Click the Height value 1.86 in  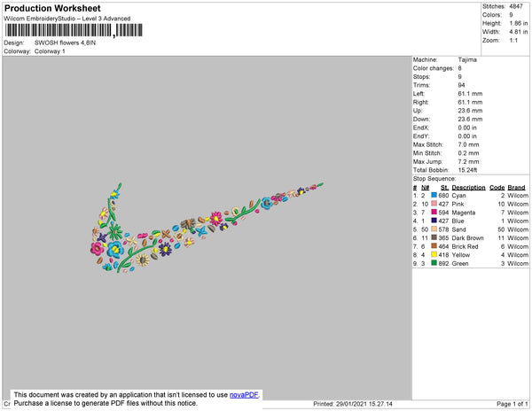[x=519, y=23]
